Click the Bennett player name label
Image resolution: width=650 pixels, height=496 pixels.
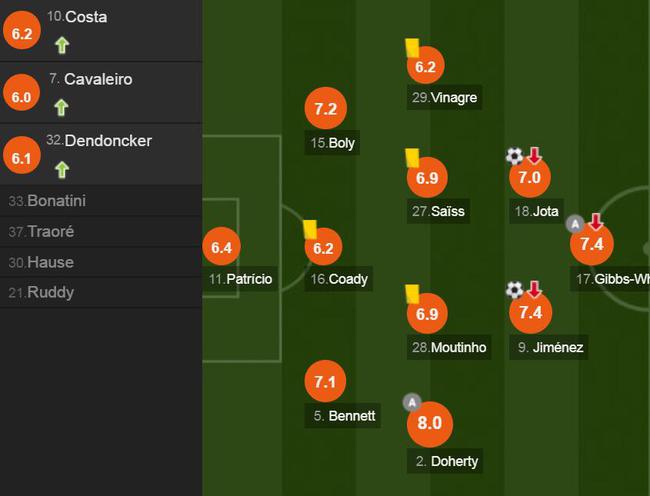point(343,416)
